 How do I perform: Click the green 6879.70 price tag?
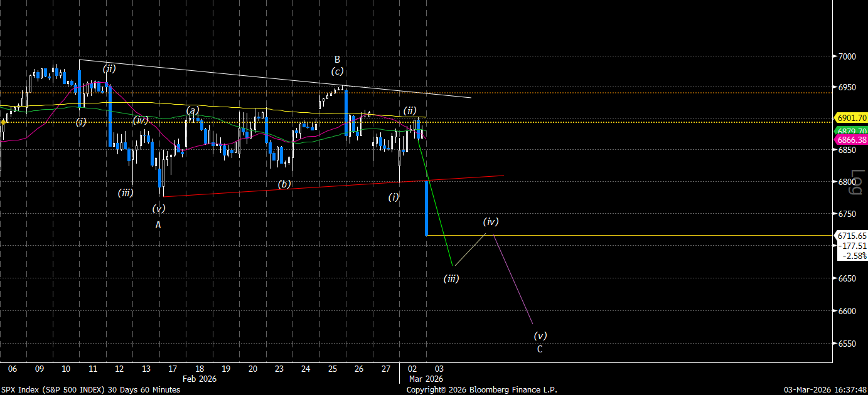[x=851, y=131]
